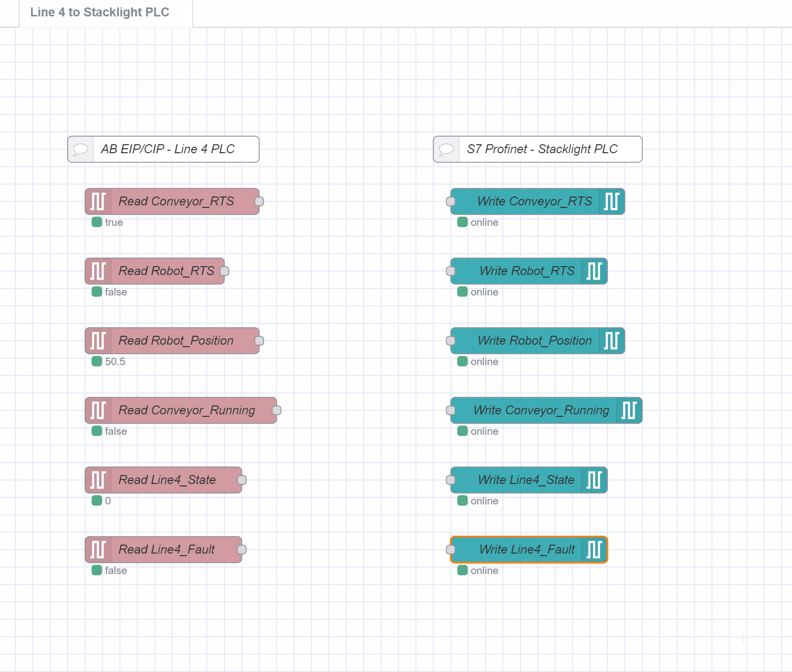Click the pulse icon on Write Conveyor_Running node
792x672 pixels.
tap(630, 410)
